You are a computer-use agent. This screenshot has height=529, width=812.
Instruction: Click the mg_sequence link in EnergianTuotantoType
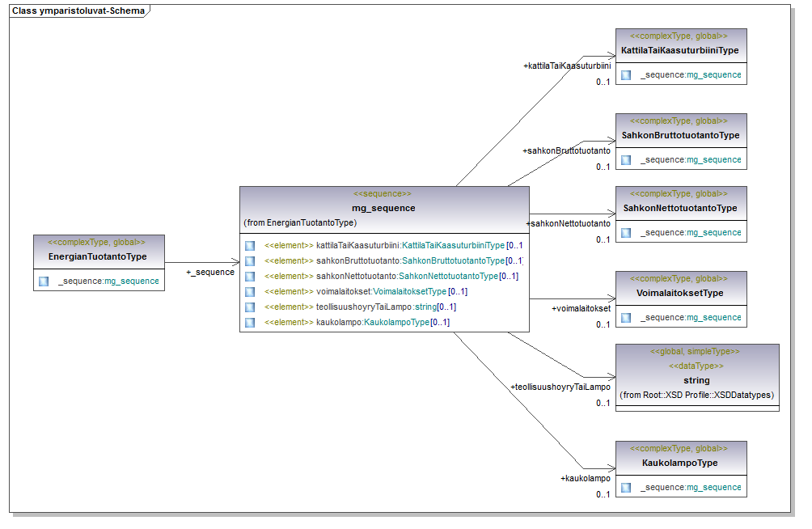[x=131, y=281]
